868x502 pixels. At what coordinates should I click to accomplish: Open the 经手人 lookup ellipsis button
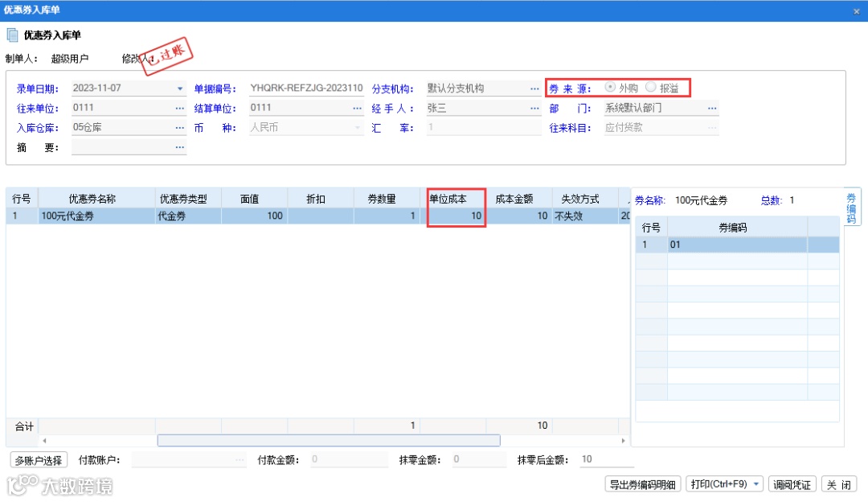(x=534, y=108)
